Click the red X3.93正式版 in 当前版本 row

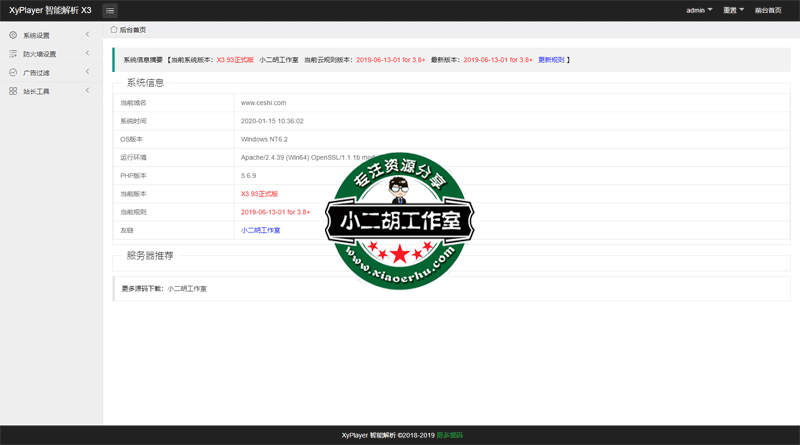(x=259, y=193)
